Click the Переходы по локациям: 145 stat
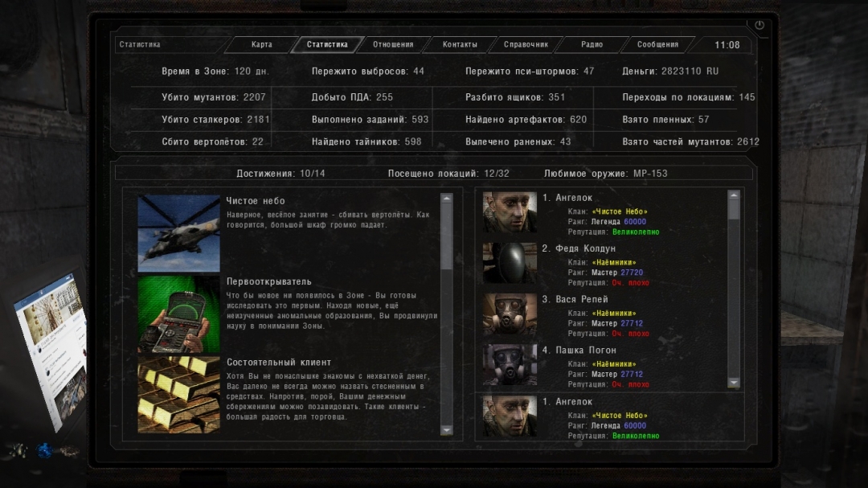 pos(689,97)
